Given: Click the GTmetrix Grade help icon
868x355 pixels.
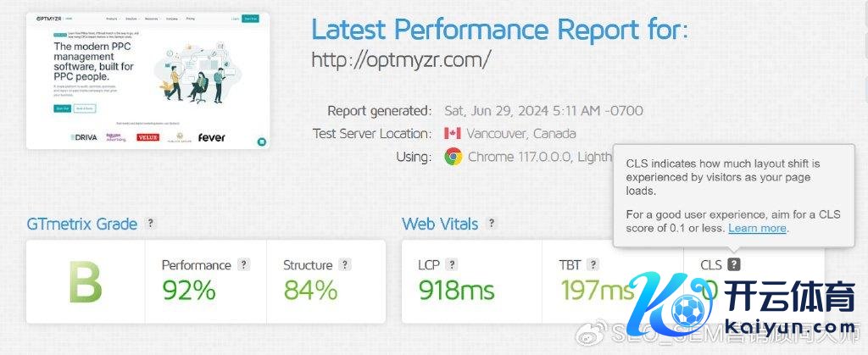Looking at the screenshot, I should click(151, 224).
